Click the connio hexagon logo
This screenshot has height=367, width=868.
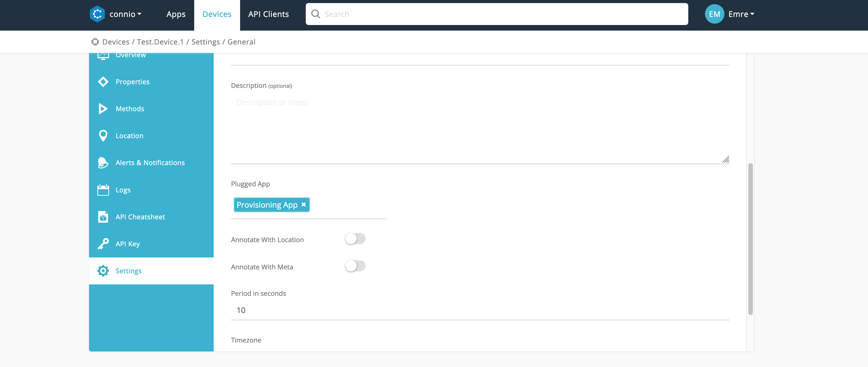pos(97,14)
